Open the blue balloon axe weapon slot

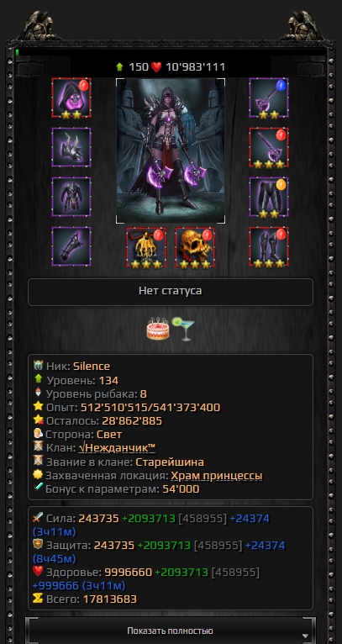click(269, 98)
